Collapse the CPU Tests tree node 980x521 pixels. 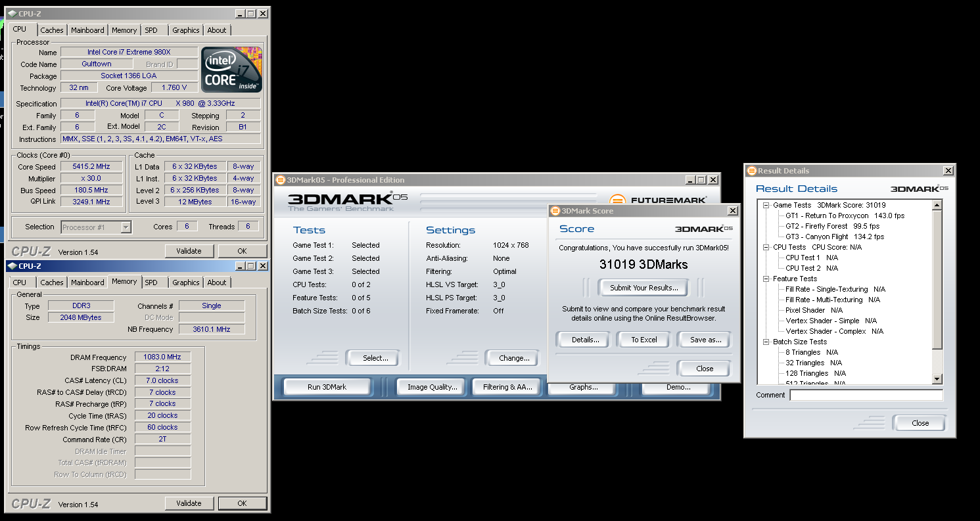(766, 247)
